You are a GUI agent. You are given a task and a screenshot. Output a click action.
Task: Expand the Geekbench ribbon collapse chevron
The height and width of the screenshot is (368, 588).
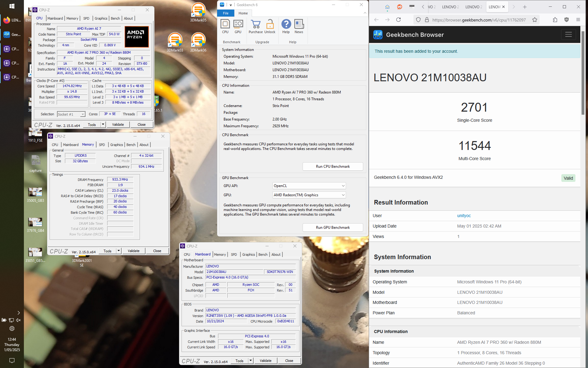(x=365, y=13)
